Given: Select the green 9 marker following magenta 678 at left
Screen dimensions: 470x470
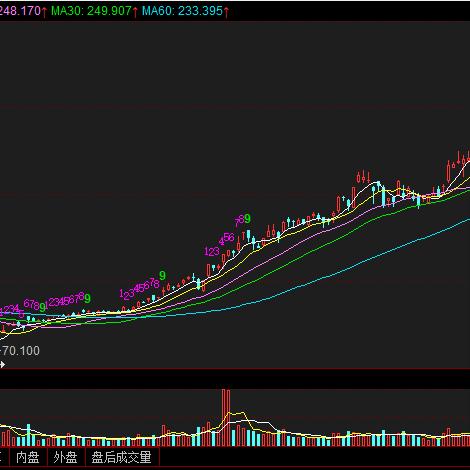Looking at the screenshot, I should coord(42,306).
